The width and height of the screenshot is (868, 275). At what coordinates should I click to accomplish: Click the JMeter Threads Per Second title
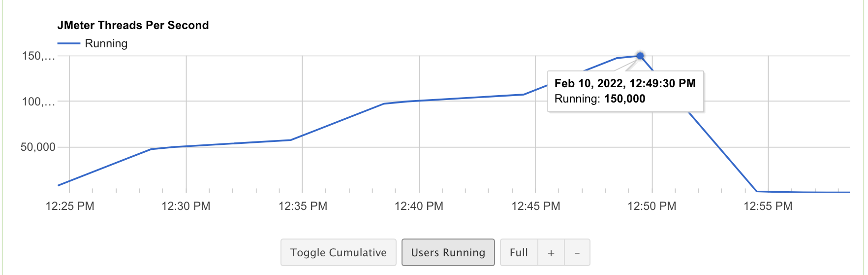tap(133, 25)
